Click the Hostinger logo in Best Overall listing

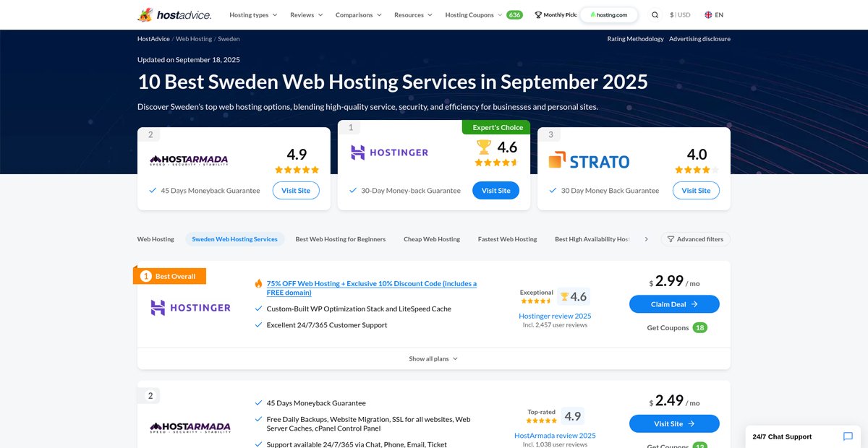(x=190, y=308)
